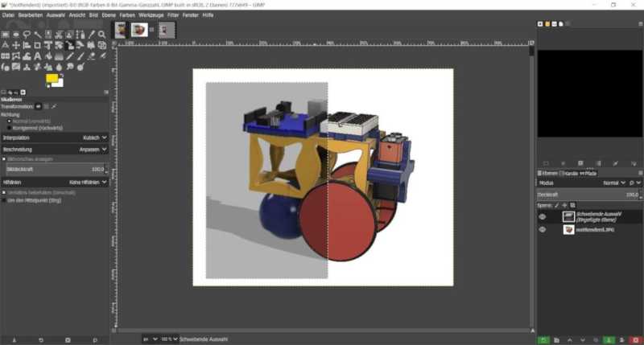Set transformation target to path
The height and width of the screenshot is (345, 644).
click(x=54, y=107)
